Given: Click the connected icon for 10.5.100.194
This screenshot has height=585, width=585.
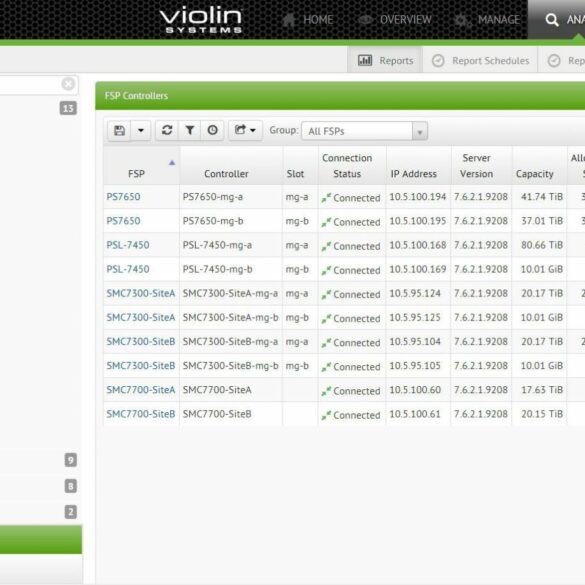Looking at the screenshot, I should click(326, 198).
